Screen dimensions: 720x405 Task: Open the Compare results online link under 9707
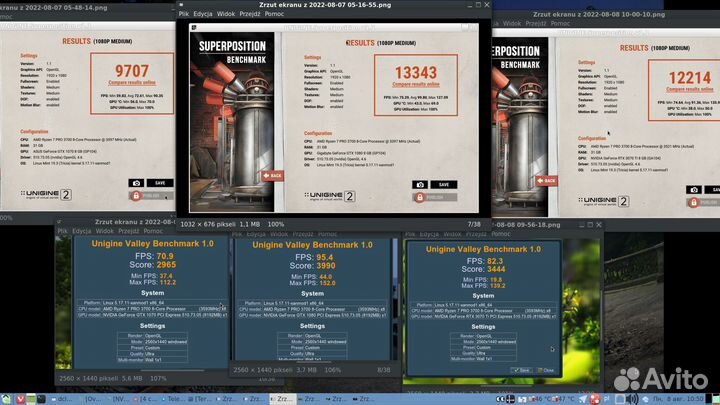click(x=132, y=83)
